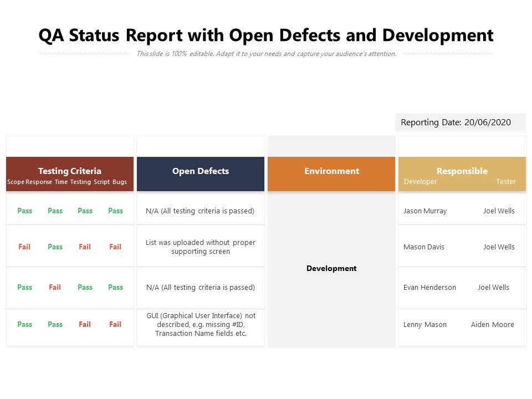
Task: Click developer name Evan Henderson
Action: [x=429, y=287]
